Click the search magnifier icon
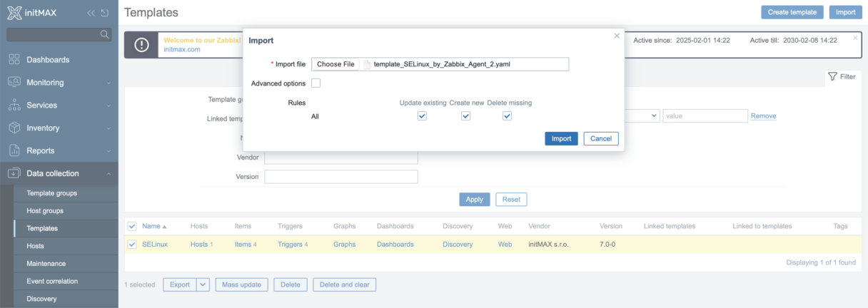Viewport: 868px width, 308px height. (105, 34)
